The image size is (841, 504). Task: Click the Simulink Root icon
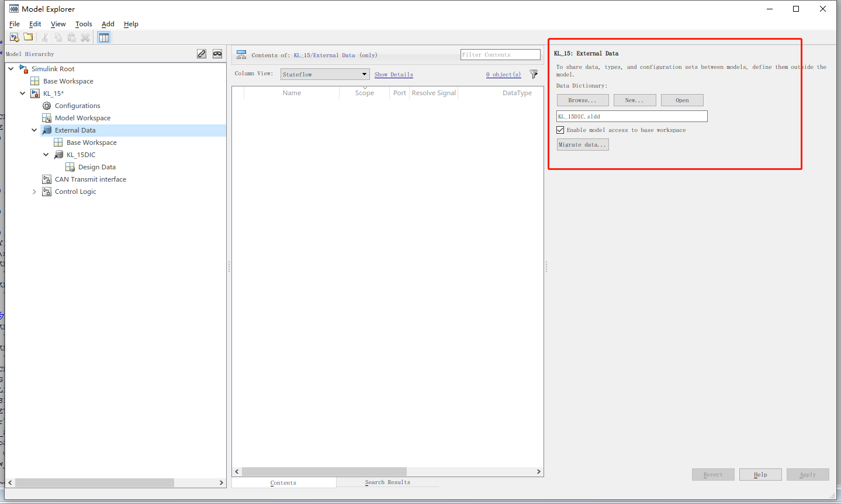24,69
